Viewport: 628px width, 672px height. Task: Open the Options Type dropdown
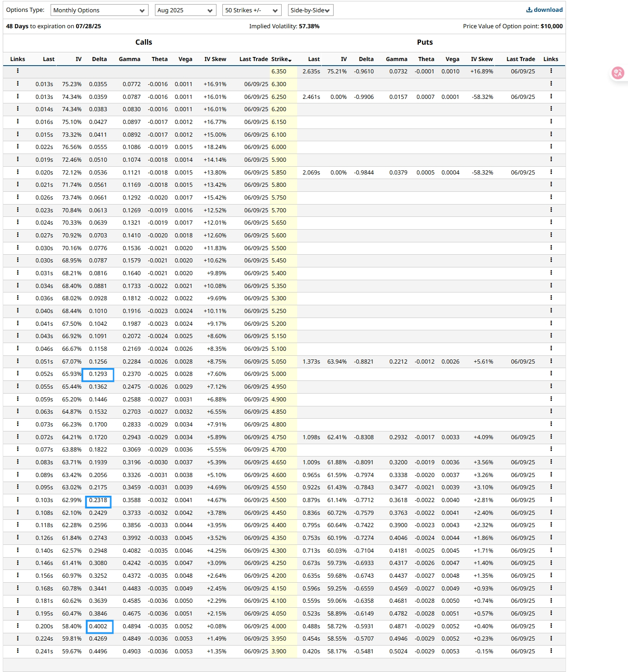(99, 10)
